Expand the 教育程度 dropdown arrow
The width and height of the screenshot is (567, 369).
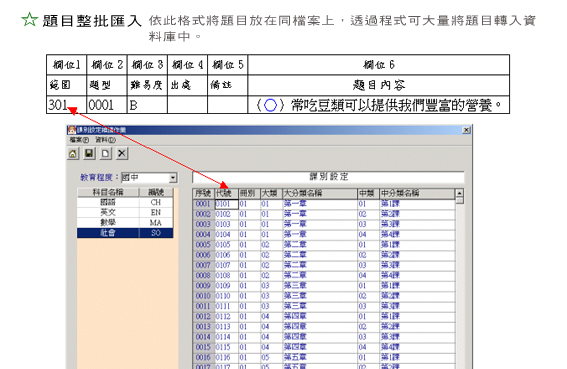point(173,178)
